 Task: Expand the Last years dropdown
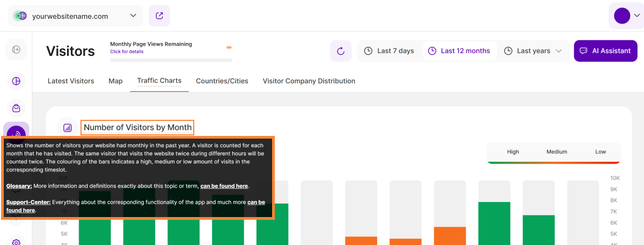point(533,51)
